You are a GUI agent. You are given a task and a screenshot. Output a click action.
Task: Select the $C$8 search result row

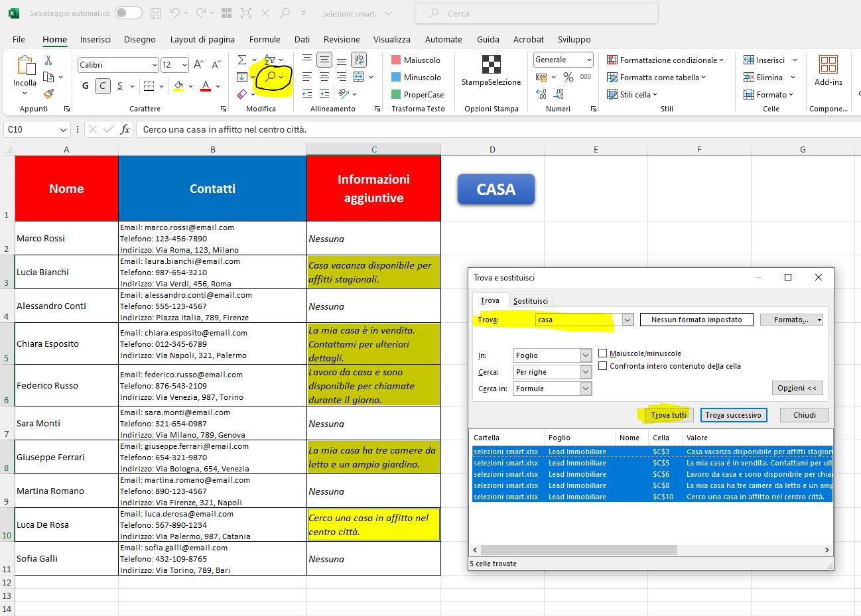click(x=652, y=485)
